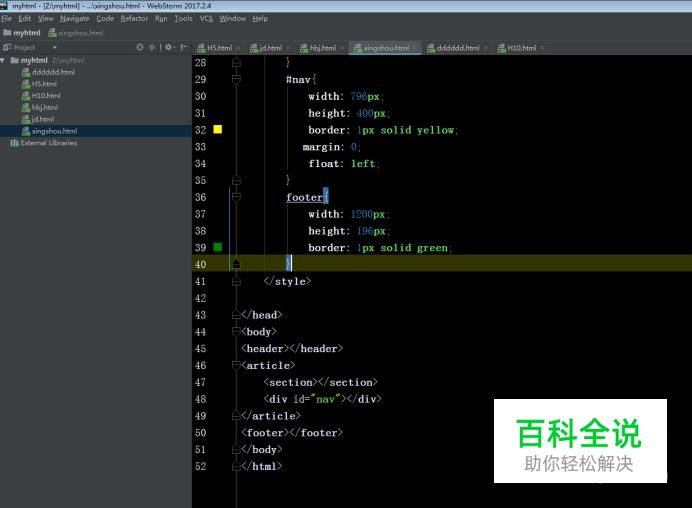Switch to the hbj.html tab

click(321, 48)
